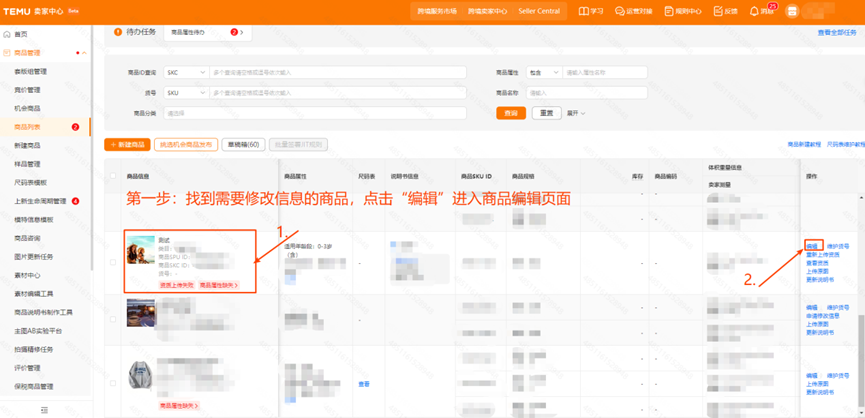Open the SKC dropdown for 商品ID查询
The height and width of the screenshot is (418, 865).
(186, 73)
